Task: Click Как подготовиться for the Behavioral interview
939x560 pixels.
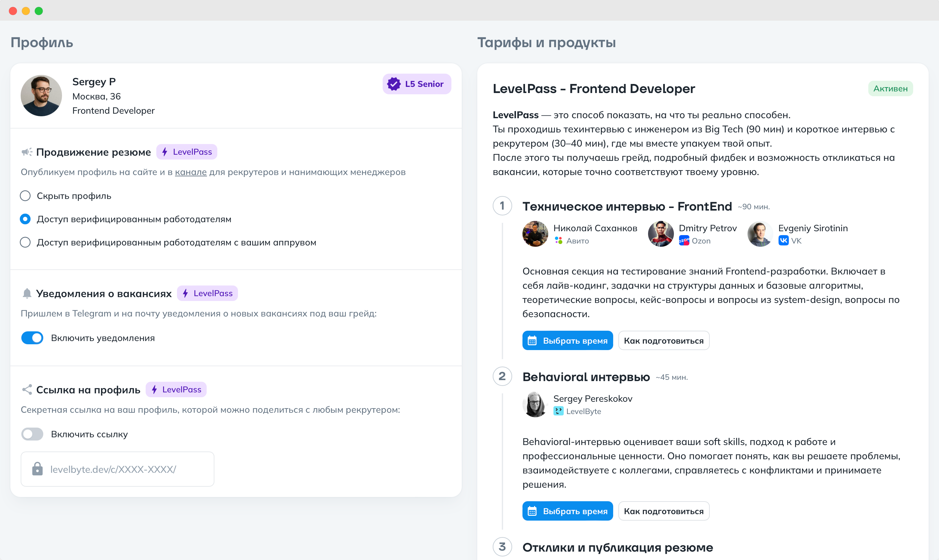Action: point(664,511)
